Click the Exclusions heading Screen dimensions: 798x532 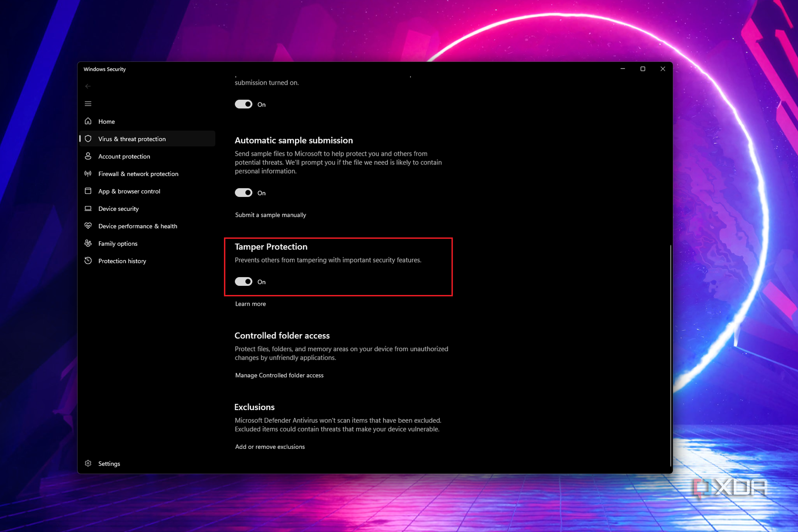(x=254, y=407)
